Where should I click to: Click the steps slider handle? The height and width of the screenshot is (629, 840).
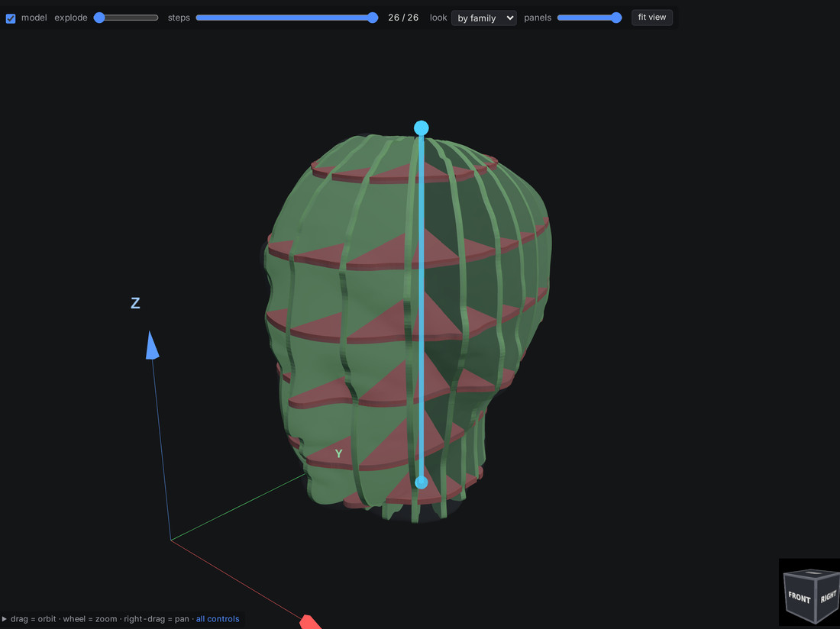(x=373, y=18)
